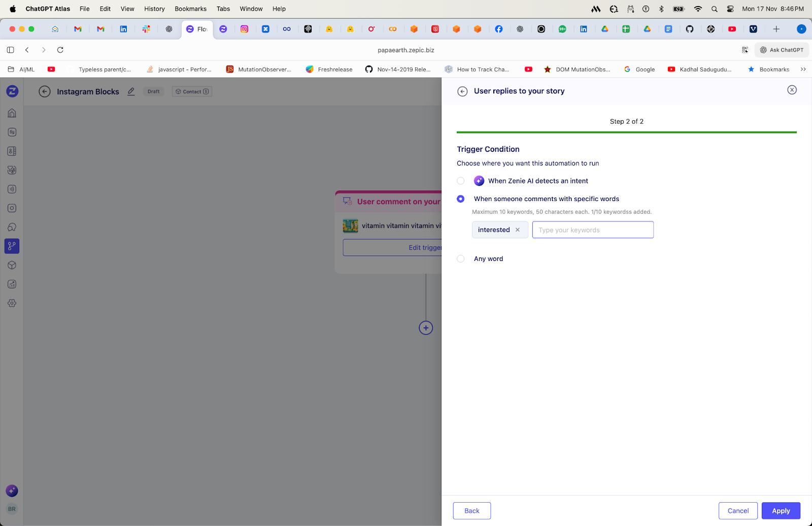Go back using arrow beside Instagram Blocks

pyautogui.click(x=45, y=91)
